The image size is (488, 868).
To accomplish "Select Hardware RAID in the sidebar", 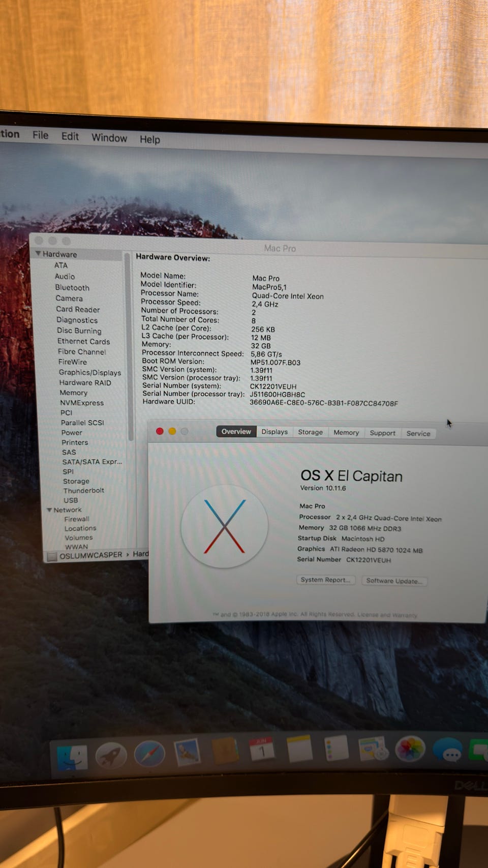I will tap(85, 382).
